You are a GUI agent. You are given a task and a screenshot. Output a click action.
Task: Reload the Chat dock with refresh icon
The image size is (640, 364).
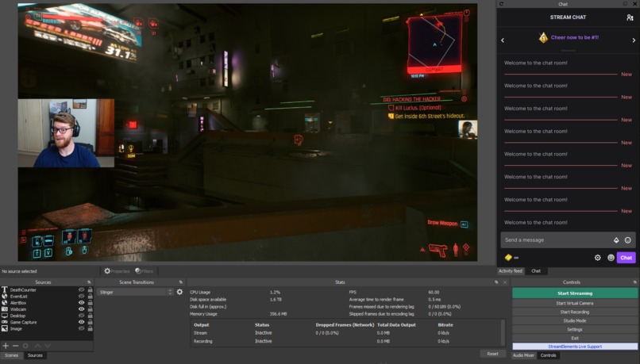[501, 4]
